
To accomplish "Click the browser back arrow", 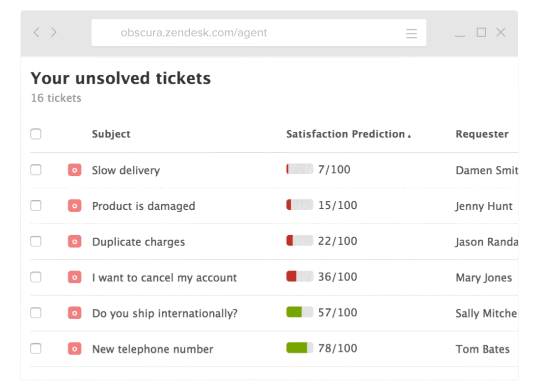I will (36, 32).
